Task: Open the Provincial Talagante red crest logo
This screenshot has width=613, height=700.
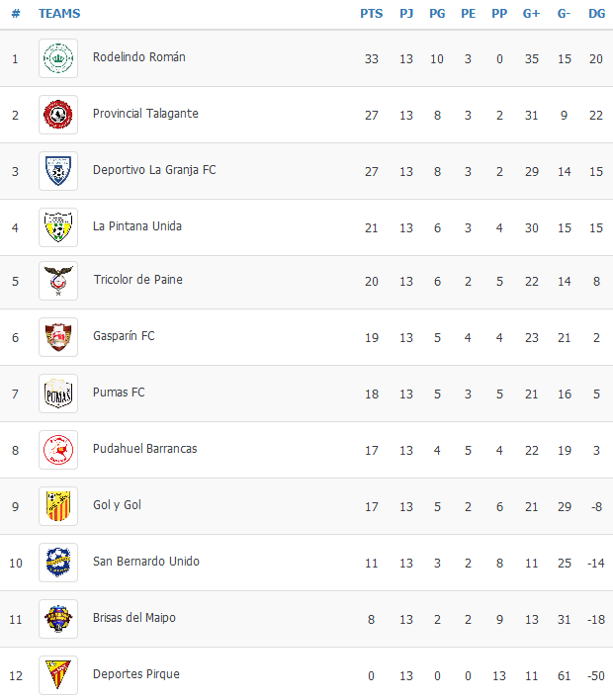Action: [58, 115]
